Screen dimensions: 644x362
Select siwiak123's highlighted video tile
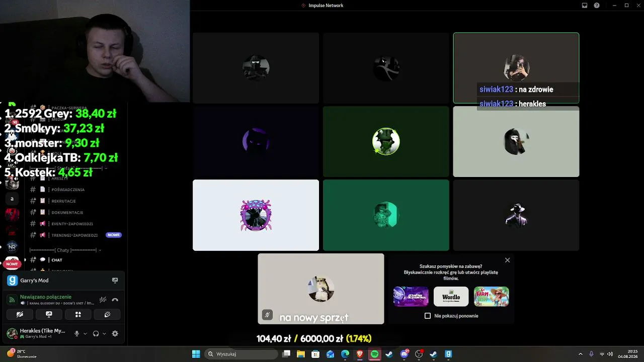(x=516, y=68)
